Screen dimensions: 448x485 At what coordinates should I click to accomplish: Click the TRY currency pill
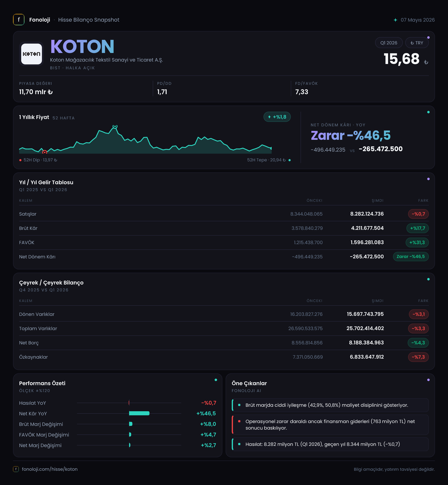tap(417, 43)
